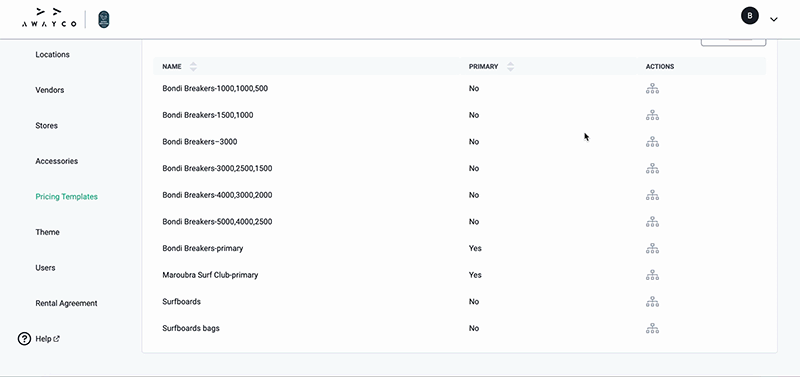Viewport: 800px width, 377px height.
Task: Open hierarchy action for Bondi Breakers-3000,2500,1500
Action: pos(652,168)
